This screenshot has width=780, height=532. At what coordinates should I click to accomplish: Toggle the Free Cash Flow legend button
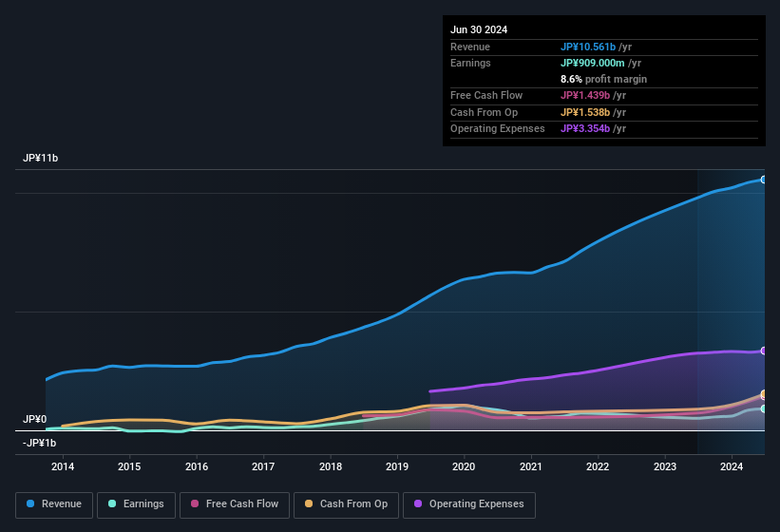(235, 504)
